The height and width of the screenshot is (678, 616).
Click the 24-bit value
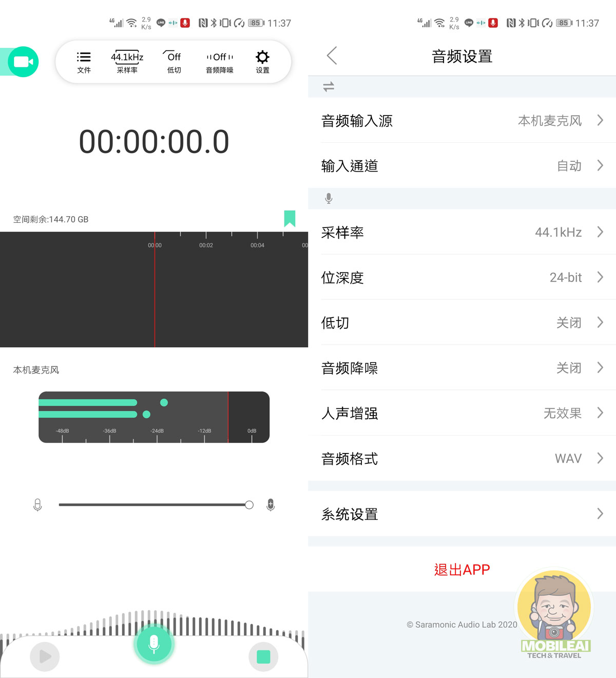566,277
